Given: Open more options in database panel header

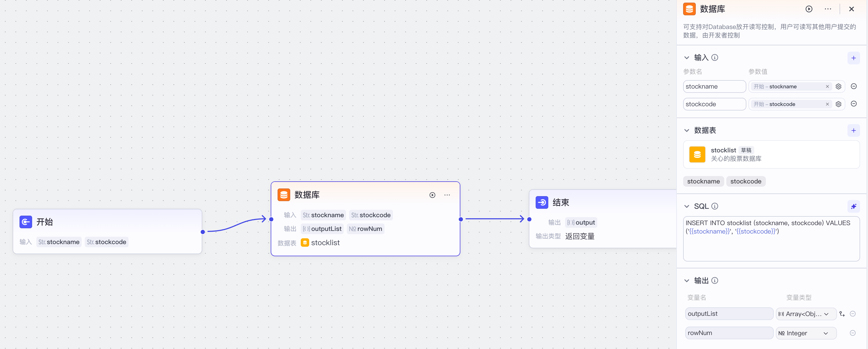Looking at the screenshot, I should click(827, 9).
